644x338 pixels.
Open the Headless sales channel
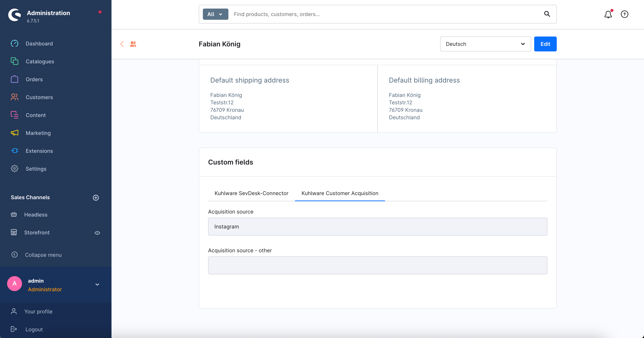pos(35,215)
